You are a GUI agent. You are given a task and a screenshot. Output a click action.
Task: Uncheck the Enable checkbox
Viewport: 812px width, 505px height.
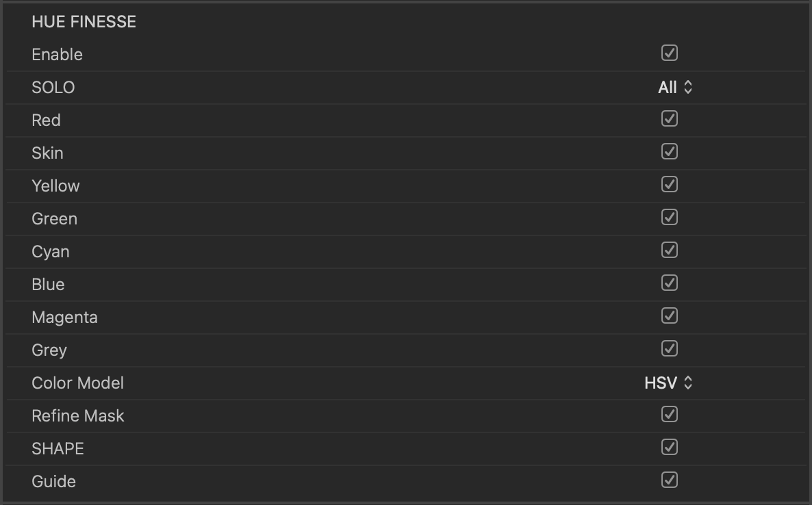pyautogui.click(x=669, y=53)
